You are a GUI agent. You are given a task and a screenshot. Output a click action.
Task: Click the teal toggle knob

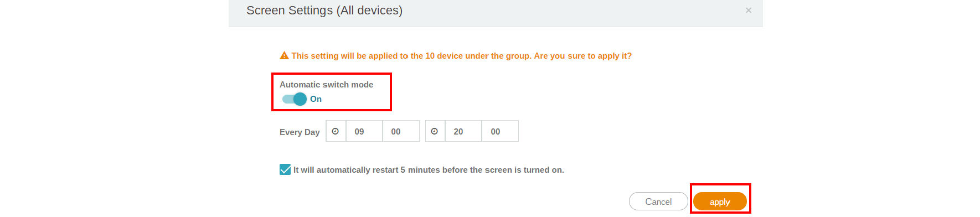(300, 99)
